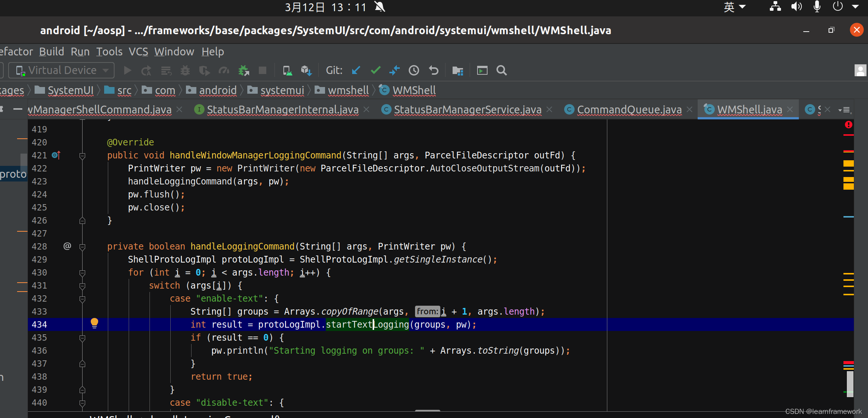
Task: Click the red error marker in the scrollbar stripe
Action: [x=848, y=125]
